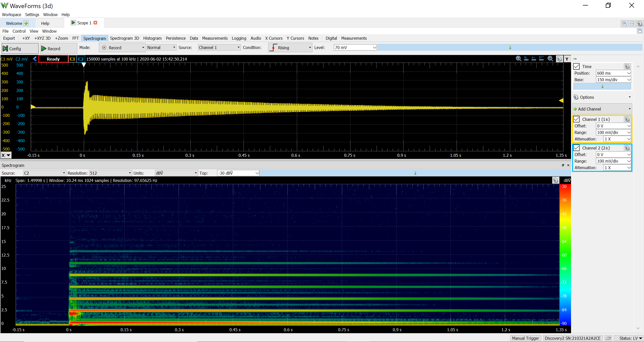This screenshot has width=644, height=342.
Task: Open spectrogram plot settings gear icon
Action: click(x=556, y=180)
